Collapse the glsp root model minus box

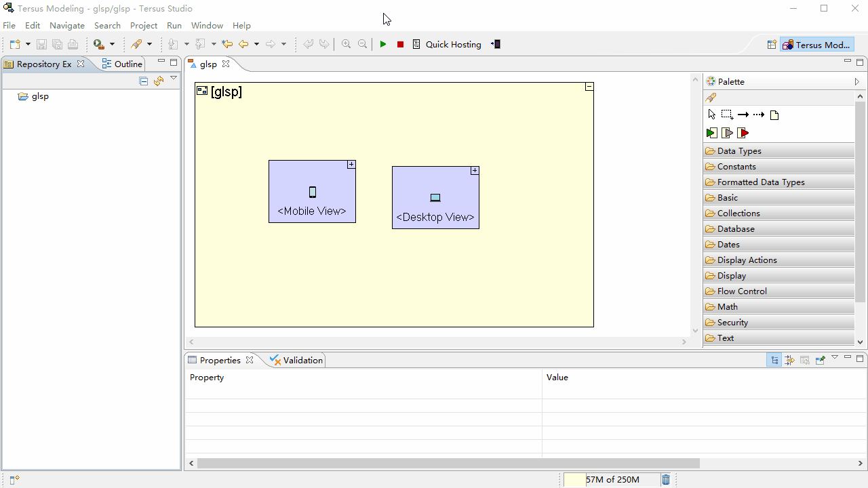click(589, 87)
